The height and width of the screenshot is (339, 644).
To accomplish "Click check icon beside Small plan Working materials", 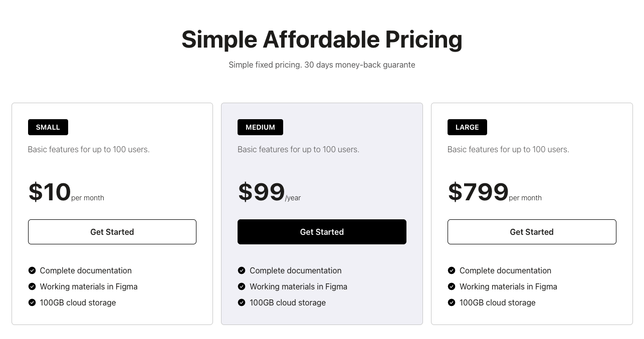I will [32, 286].
